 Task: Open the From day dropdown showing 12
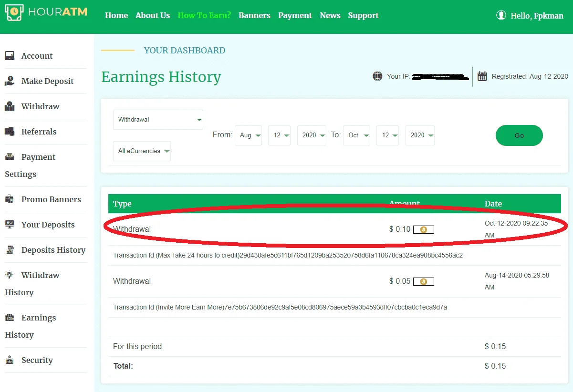279,135
